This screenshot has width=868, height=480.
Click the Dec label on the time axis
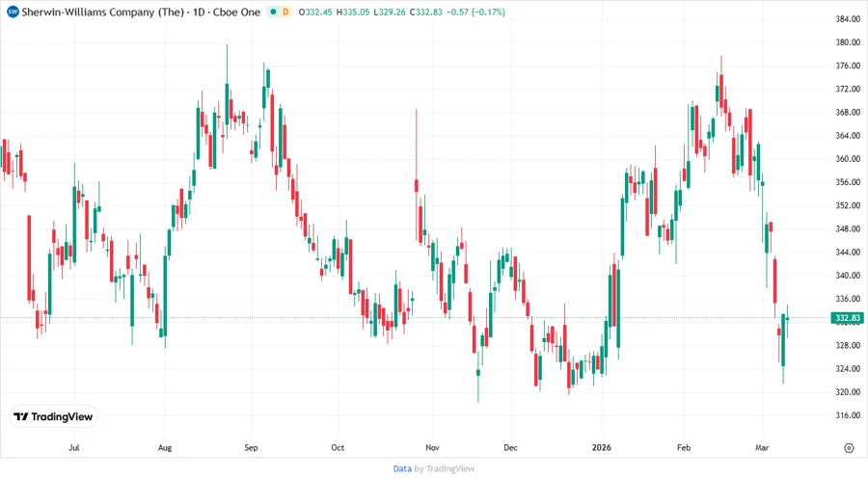point(510,447)
